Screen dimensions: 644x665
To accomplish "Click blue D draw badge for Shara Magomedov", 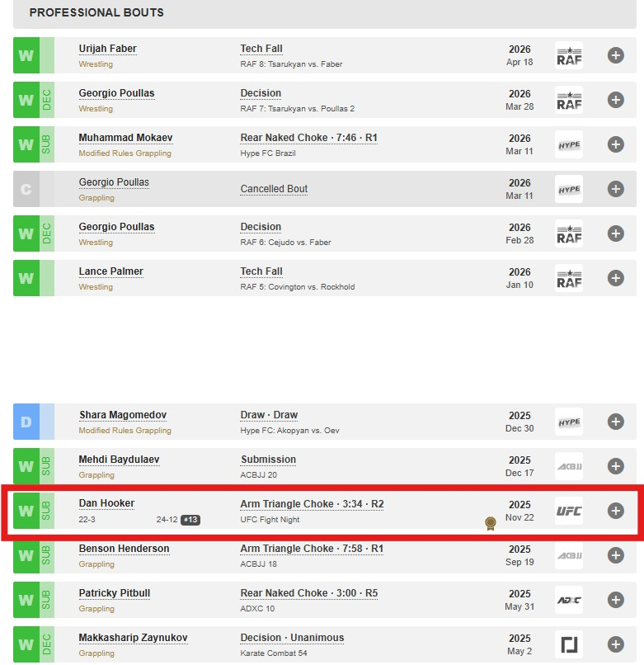I will coord(26,422).
